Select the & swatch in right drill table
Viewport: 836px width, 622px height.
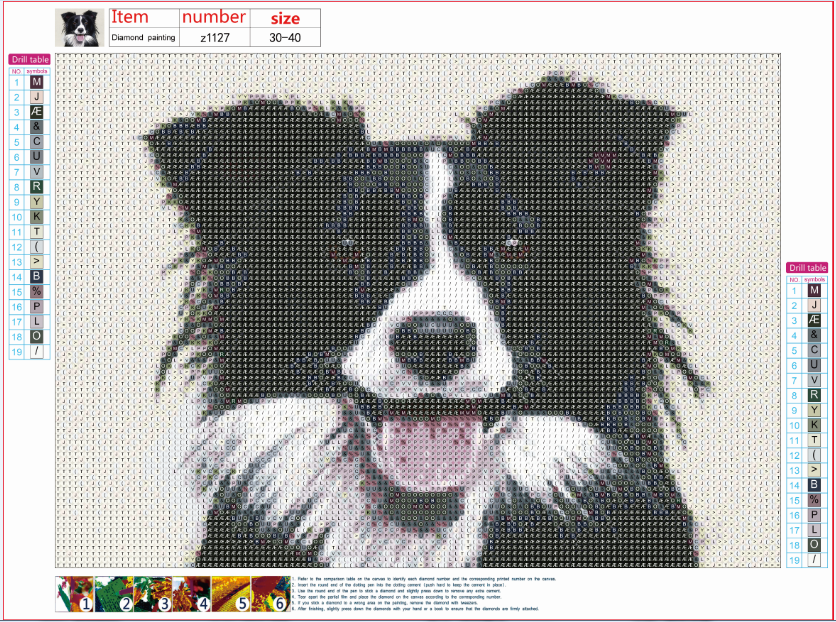pos(814,335)
